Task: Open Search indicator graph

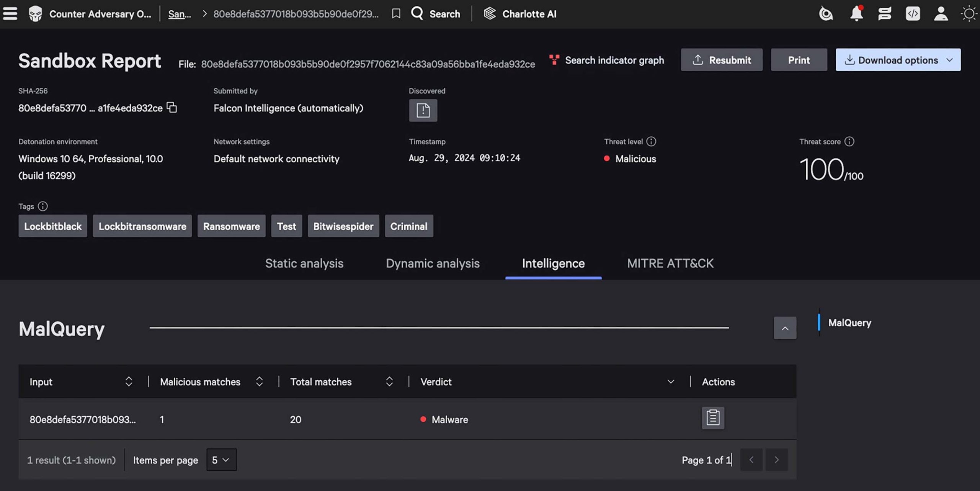Action: pyautogui.click(x=607, y=60)
